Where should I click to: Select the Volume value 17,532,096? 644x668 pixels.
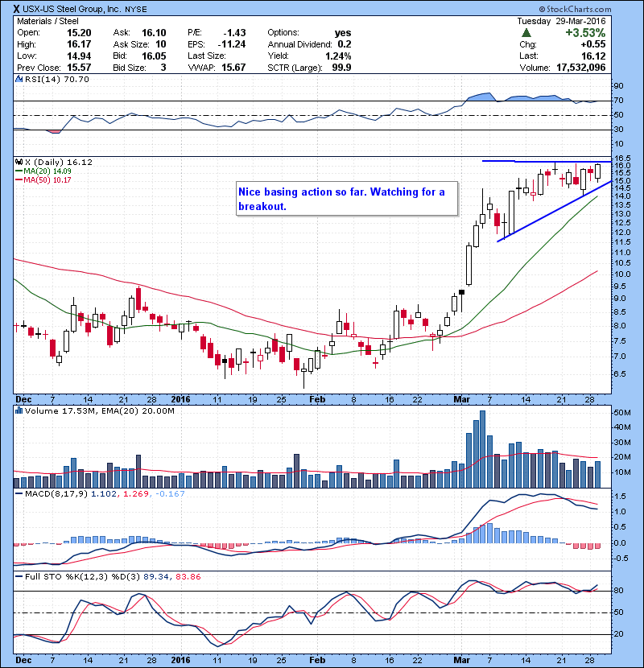(581, 68)
